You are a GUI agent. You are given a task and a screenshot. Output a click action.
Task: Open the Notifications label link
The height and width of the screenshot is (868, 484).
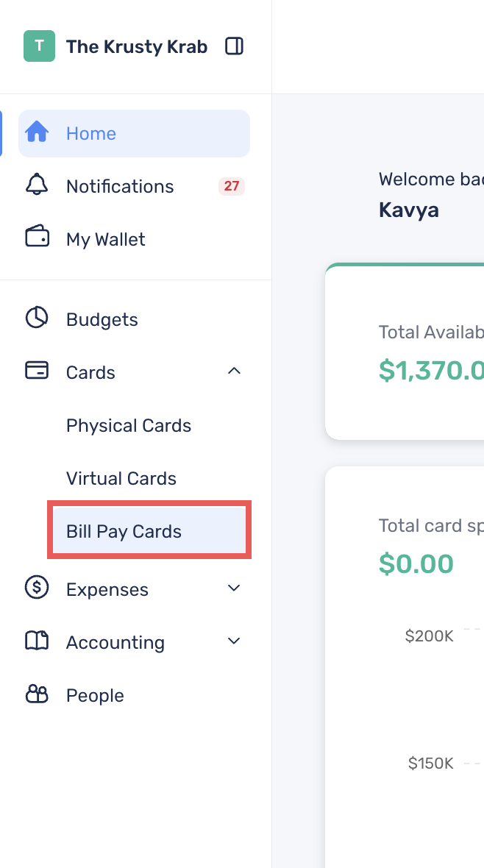(120, 187)
